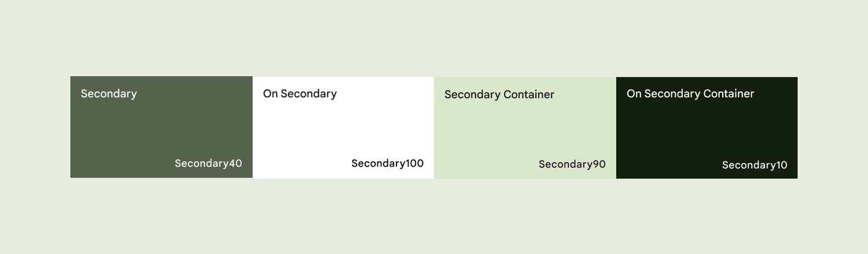The height and width of the screenshot is (254, 868).
Task: Select the white On Secondary swatch
Action: pos(343,127)
